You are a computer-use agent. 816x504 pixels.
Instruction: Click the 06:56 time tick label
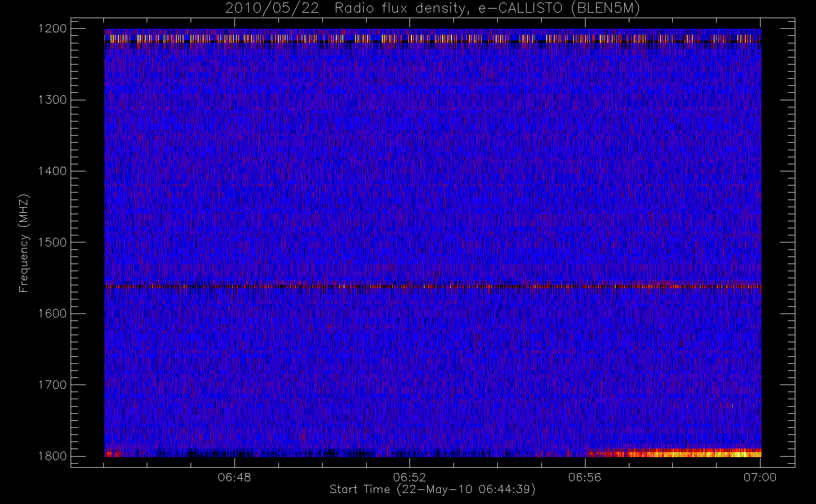pyautogui.click(x=585, y=477)
